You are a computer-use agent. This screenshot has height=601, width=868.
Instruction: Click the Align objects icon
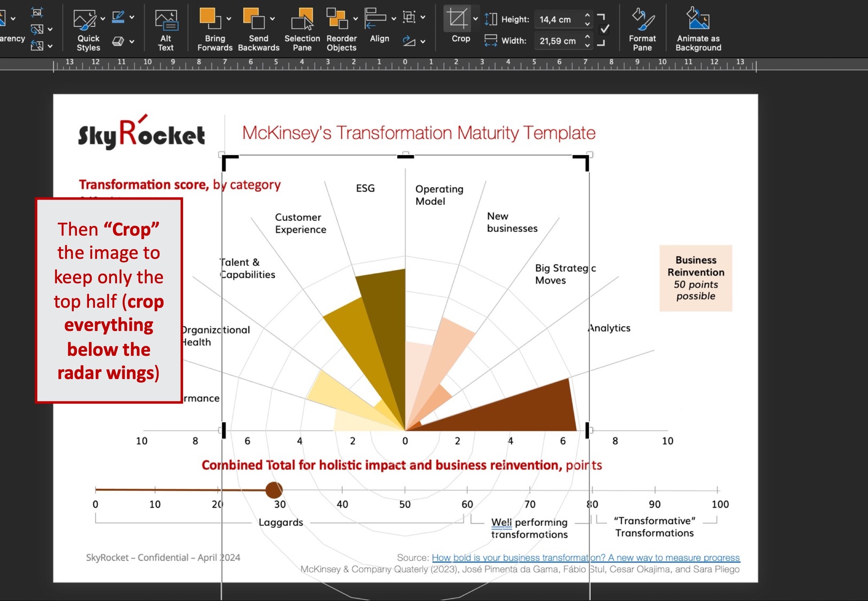[375, 19]
